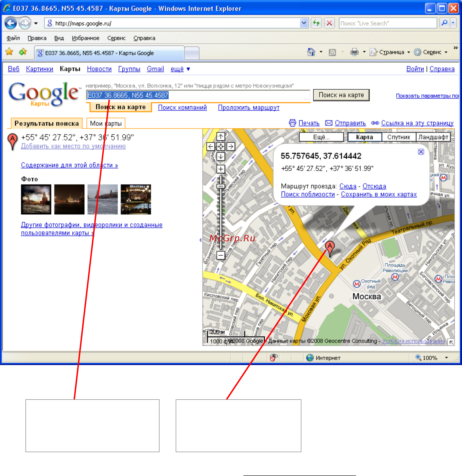Screen dimensions: 462x476
Task: Click the zoom slider handle on the map
Action: 221,186
